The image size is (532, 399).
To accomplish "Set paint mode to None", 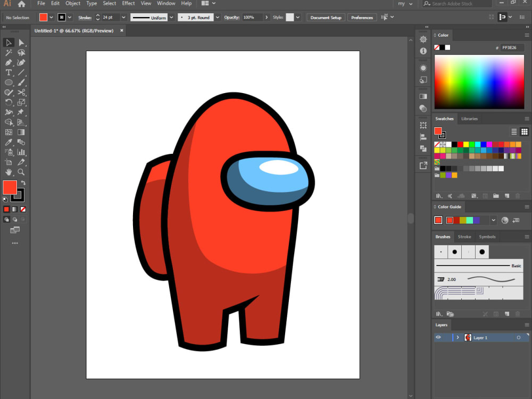I will (x=23, y=209).
